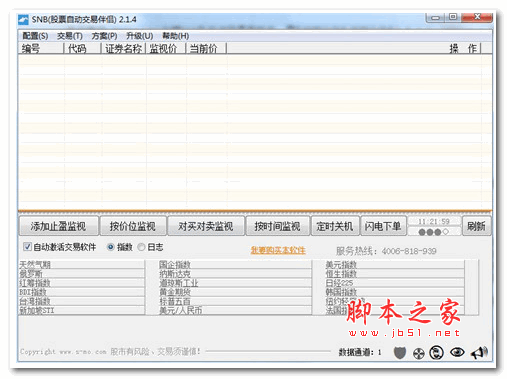Click the 定时关机 button
Image resolution: width=507 pixels, height=379 pixels.
[335, 226]
